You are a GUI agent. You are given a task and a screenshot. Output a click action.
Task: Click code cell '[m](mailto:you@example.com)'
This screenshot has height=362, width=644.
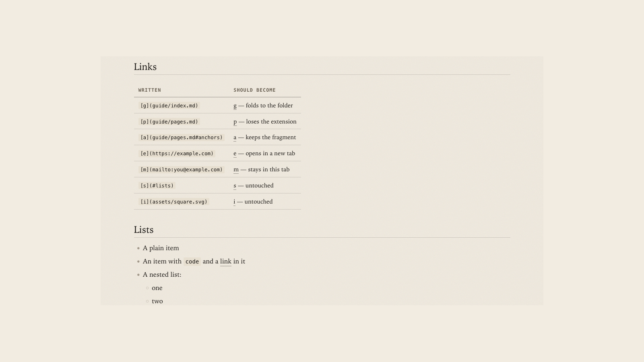tap(182, 169)
